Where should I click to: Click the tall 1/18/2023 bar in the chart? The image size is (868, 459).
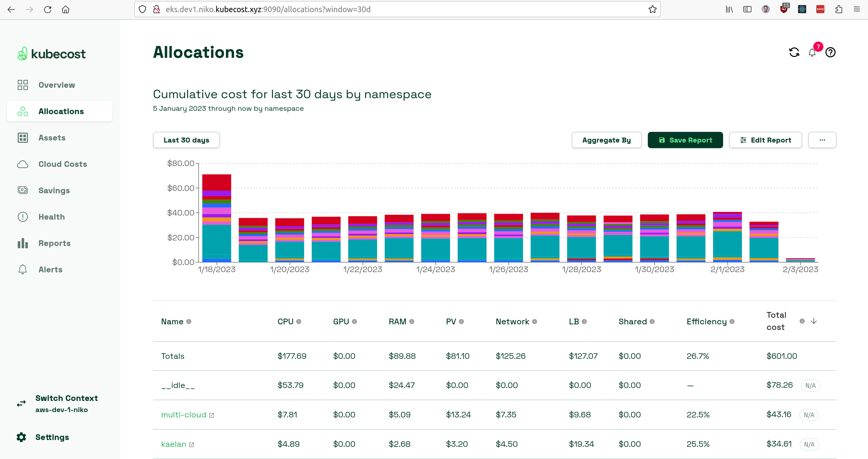217,218
